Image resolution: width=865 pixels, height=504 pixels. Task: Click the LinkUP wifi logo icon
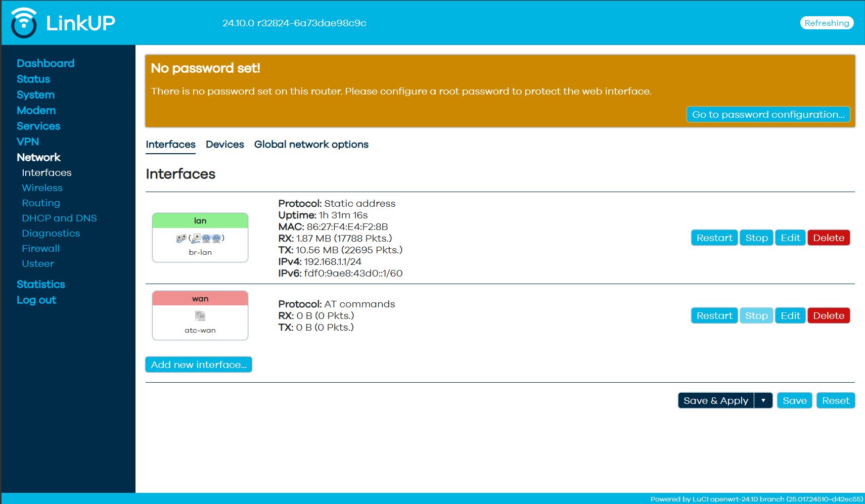[24, 23]
